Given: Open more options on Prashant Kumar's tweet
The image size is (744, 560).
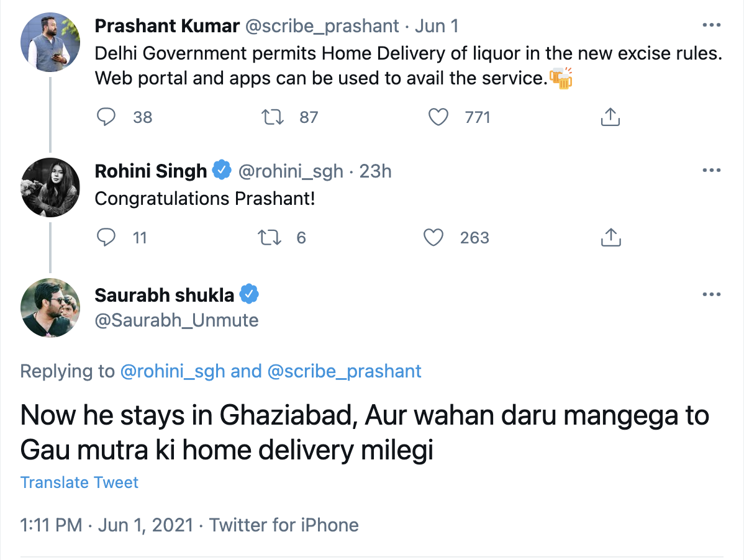Looking at the screenshot, I should coord(710,26).
